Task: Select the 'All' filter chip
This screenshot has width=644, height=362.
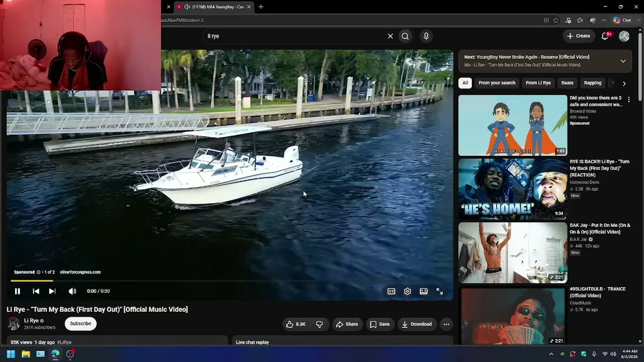Action: point(465,83)
